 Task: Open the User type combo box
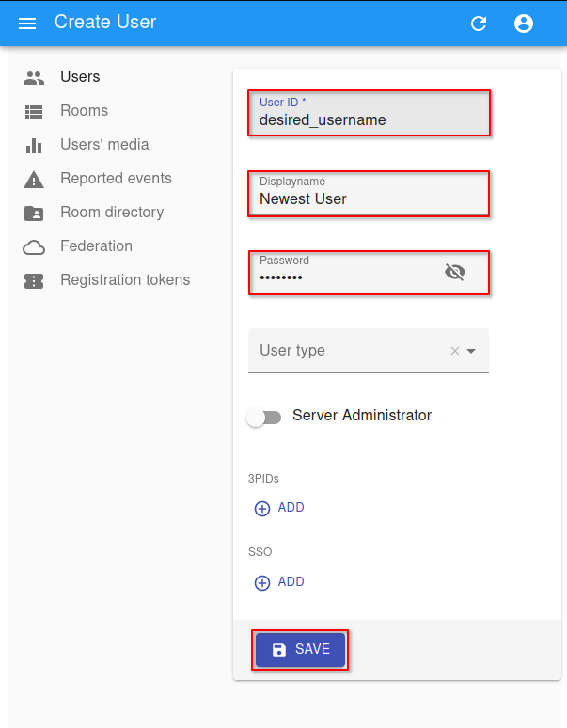(348, 351)
